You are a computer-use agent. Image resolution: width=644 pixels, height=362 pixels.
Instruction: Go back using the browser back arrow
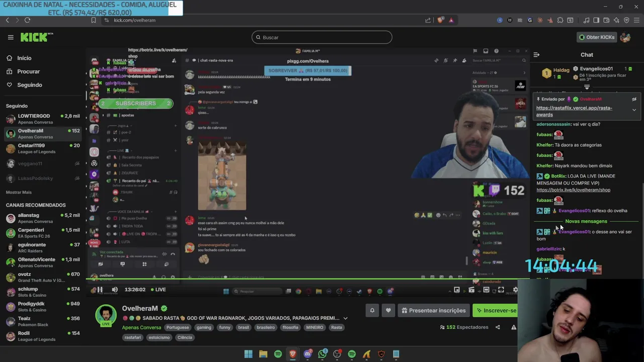[8, 20]
